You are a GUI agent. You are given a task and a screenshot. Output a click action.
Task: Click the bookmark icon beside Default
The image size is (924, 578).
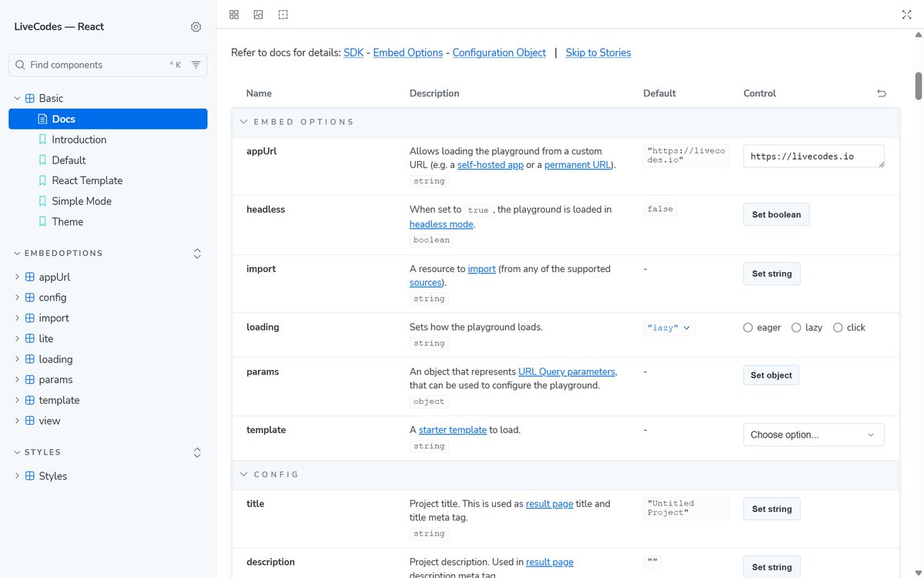[42, 160]
